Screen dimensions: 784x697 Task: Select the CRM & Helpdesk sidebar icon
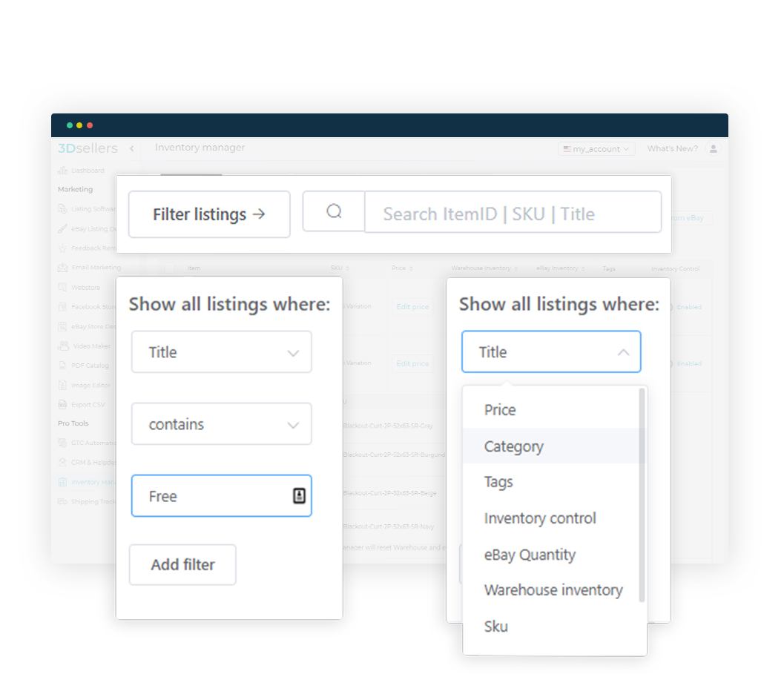click(65, 462)
